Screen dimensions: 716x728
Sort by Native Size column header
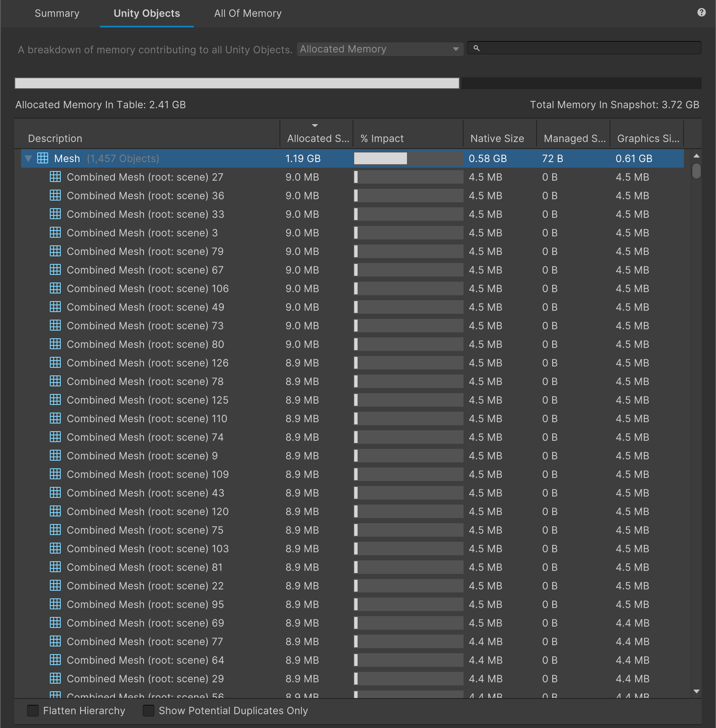pyautogui.click(x=500, y=134)
